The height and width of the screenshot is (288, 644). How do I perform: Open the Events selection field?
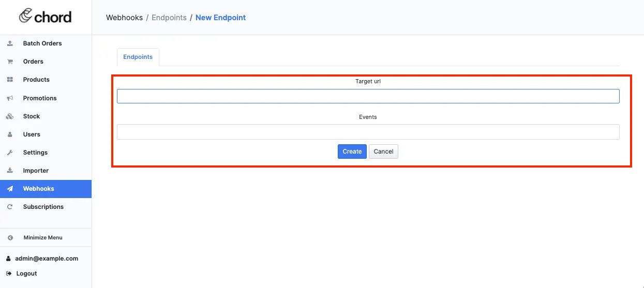pos(368,132)
